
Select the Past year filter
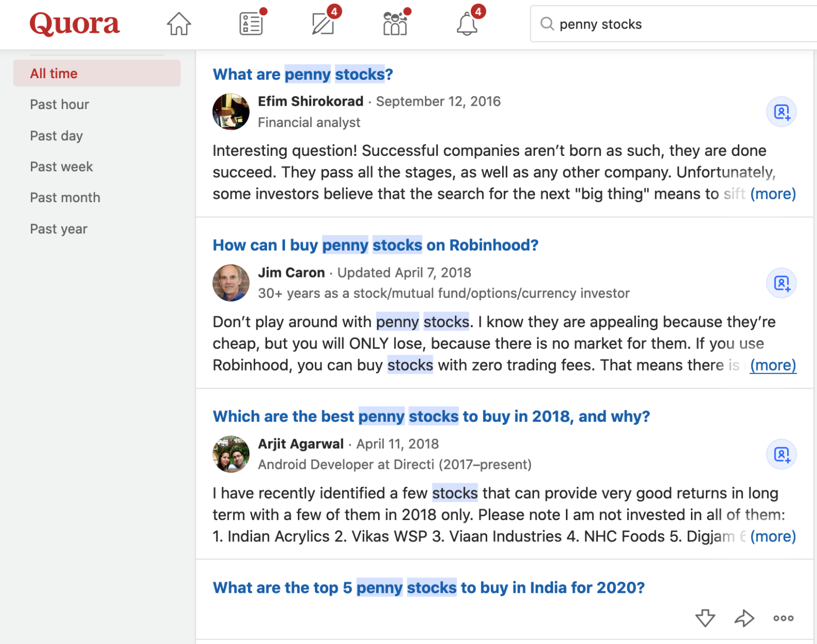[x=59, y=229]
